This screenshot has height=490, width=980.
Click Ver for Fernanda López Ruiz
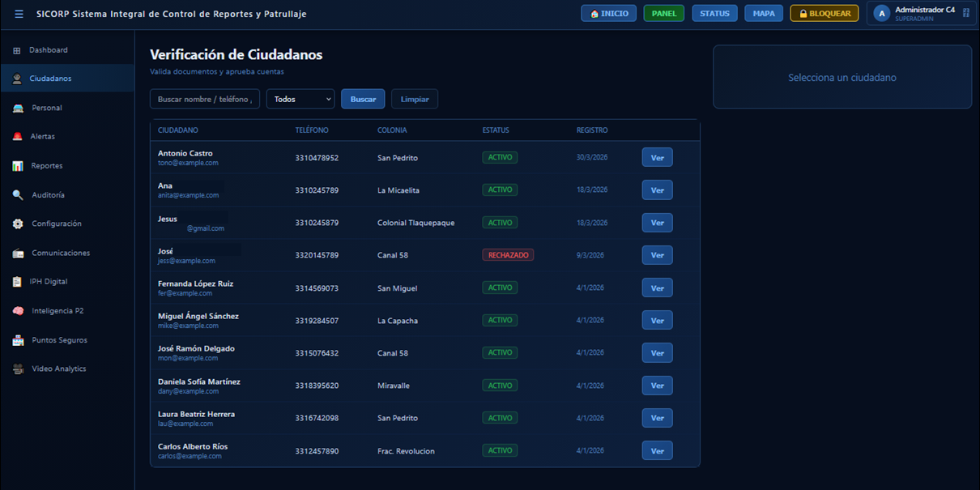657,288
